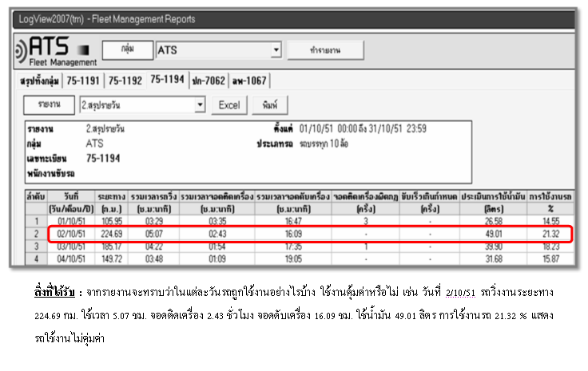Viewport: 588px width, 371px height.
Task: Open the 75-1191 vehicle tab
Action: pyautogui.click(x=83, y=80)
